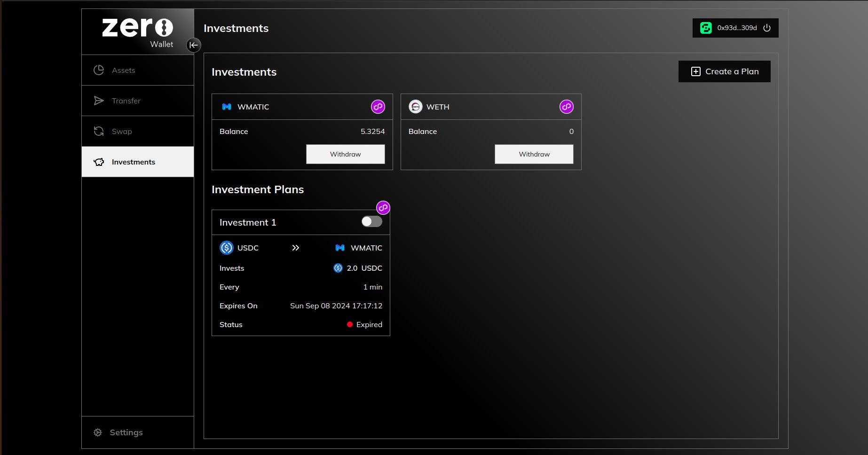
Task: Click the 2.0 USDC invest amount
Action: tap(364, 268)
